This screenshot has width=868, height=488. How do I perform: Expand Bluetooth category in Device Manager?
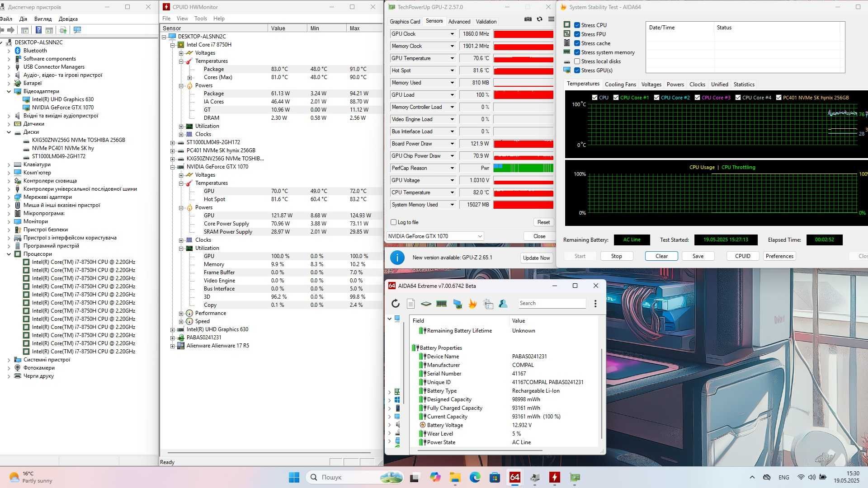tap(9, 51)
